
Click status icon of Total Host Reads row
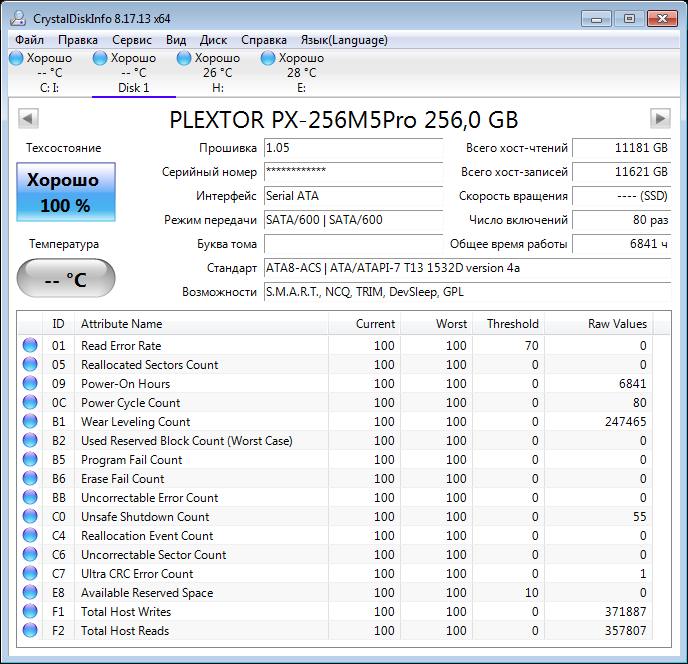30,630
